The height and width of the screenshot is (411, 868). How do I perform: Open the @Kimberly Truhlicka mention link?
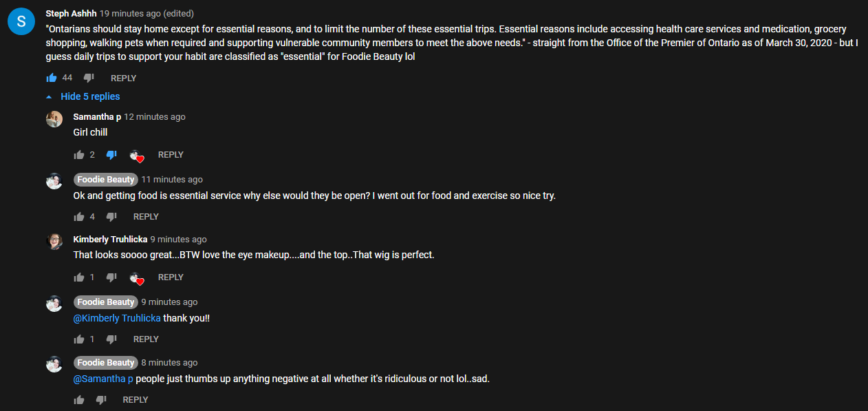pyautogui.click(x=117, y=318)
